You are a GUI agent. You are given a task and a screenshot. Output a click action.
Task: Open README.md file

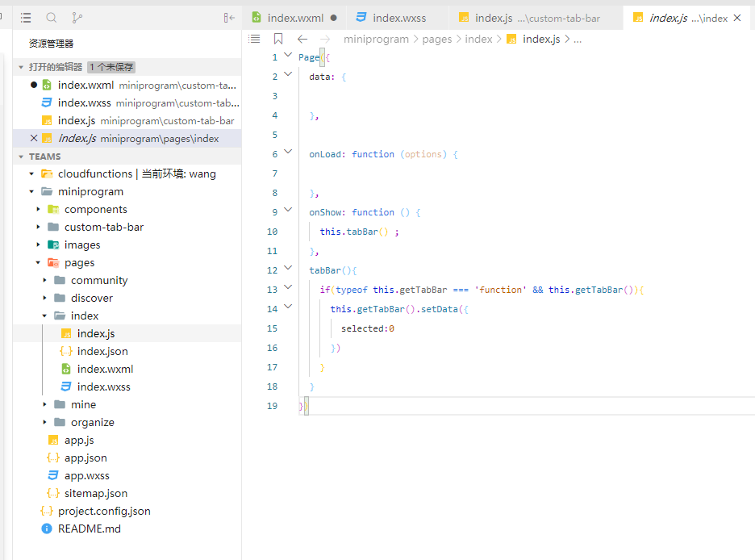[127, 529]
